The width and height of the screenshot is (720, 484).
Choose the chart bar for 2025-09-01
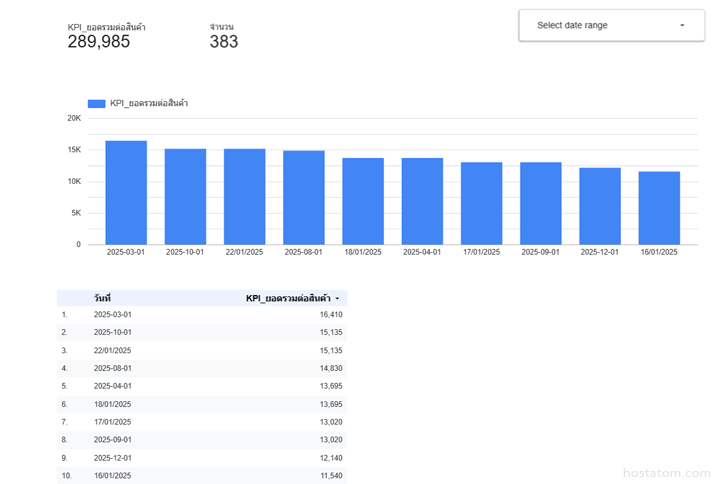541,203
